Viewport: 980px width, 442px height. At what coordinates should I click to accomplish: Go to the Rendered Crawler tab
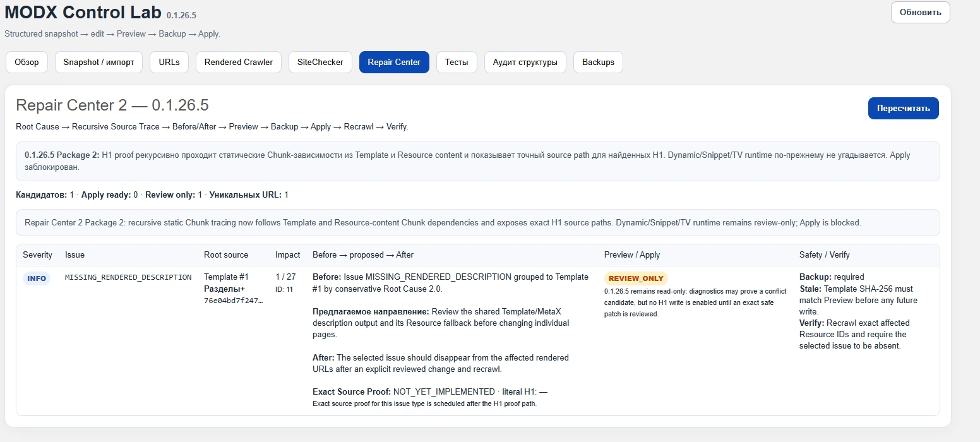click(239, 63)
